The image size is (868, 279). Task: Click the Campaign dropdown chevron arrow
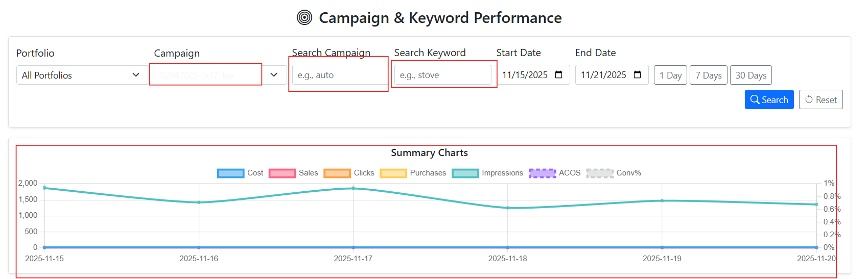(x=274, y=75)
